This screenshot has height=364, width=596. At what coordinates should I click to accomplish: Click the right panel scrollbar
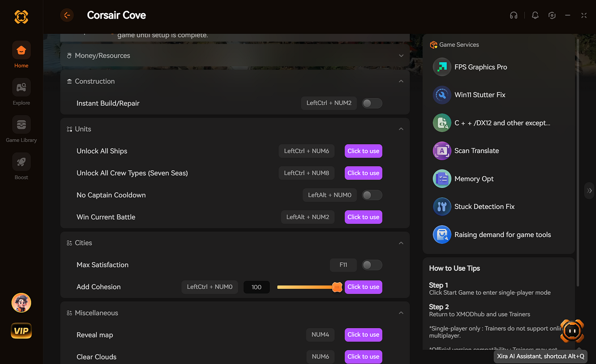tap(578, 162)
